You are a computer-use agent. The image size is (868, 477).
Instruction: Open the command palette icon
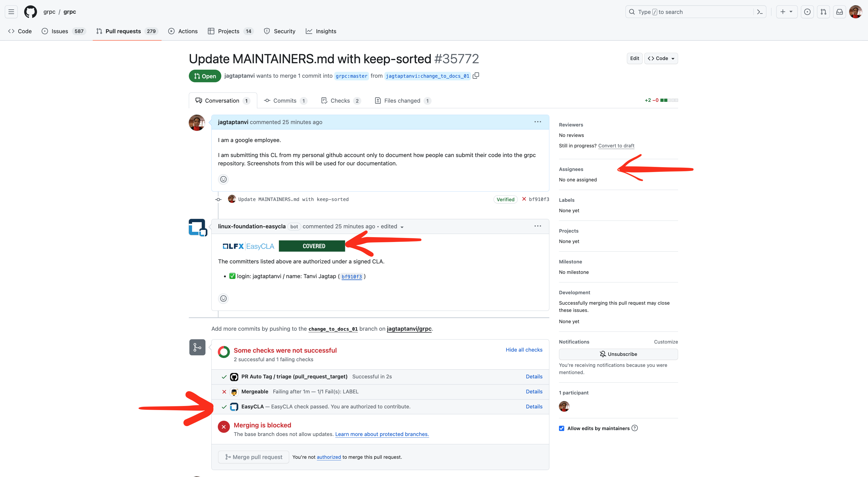coord(760,12)
